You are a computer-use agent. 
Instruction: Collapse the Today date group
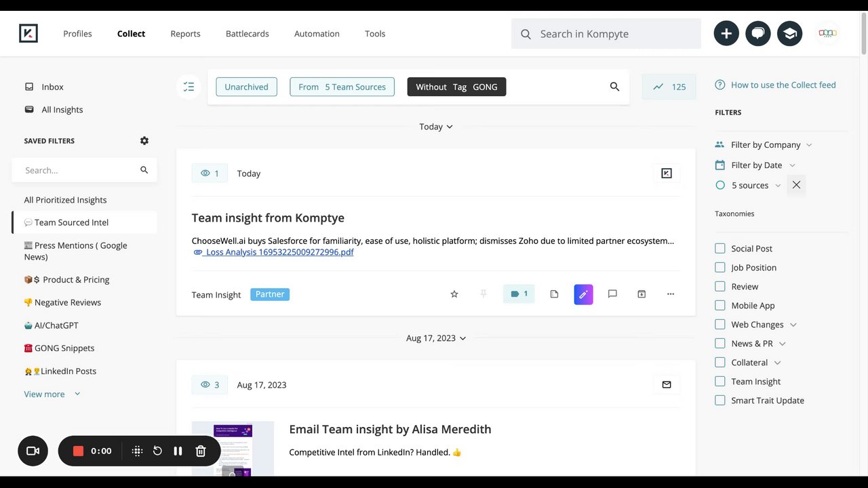click(436, 127)
